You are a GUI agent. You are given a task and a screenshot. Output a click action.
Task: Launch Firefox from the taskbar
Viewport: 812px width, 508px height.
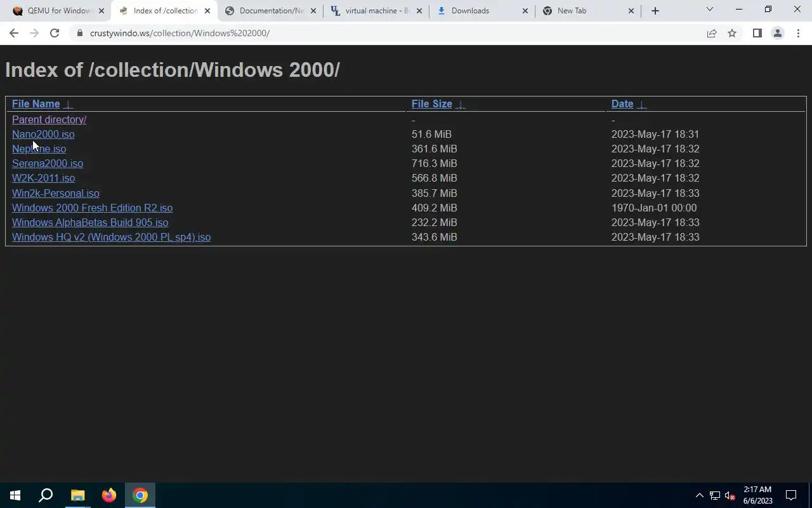pos(109,495)
